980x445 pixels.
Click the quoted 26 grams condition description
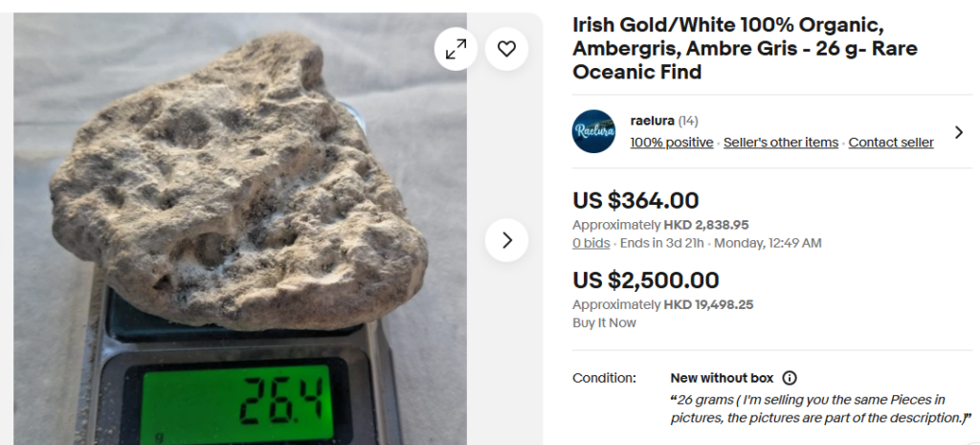tap(820, 409)
